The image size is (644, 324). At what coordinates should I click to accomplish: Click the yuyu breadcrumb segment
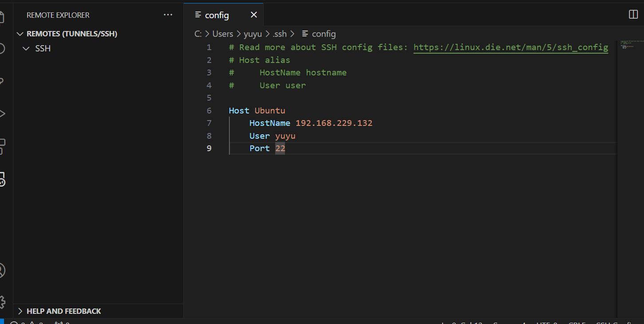click(x=253, y=34)
